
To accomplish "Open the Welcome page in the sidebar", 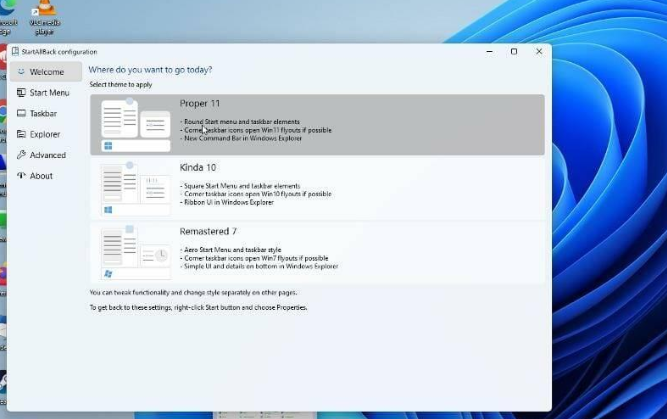I will pyautogui.click(x=46, y=72).
